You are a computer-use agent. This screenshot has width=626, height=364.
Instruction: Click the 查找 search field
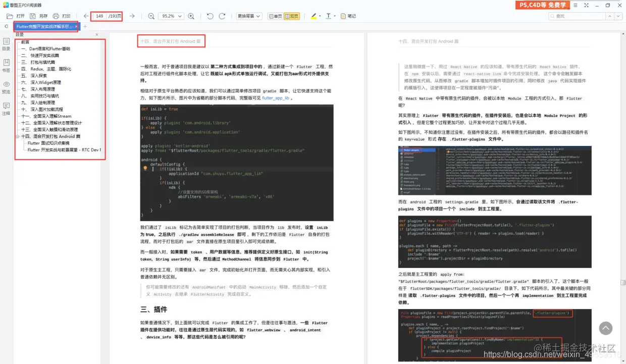pyautogui.click(x=577, y=16)
